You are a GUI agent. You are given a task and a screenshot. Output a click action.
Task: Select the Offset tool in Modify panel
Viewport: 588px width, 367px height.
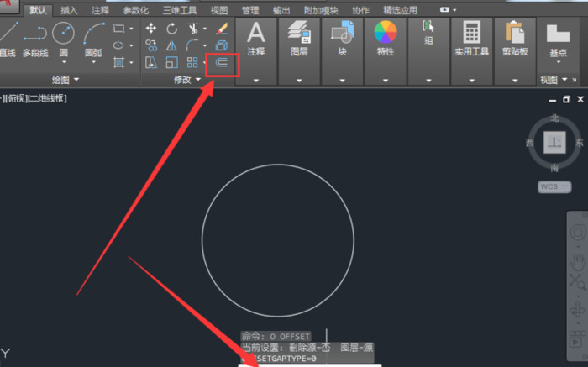[x=222, y=63]
